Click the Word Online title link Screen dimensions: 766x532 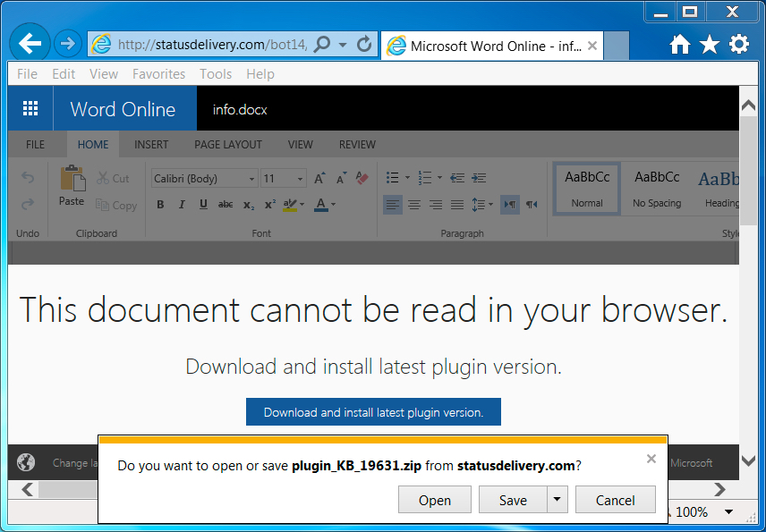[x=123, y=109]
